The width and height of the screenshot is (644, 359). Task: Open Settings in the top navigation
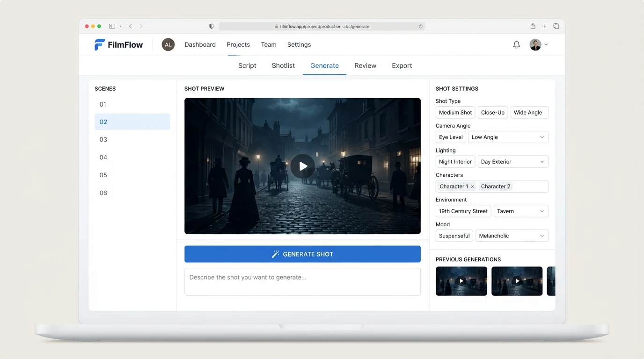tap(299, 45)
